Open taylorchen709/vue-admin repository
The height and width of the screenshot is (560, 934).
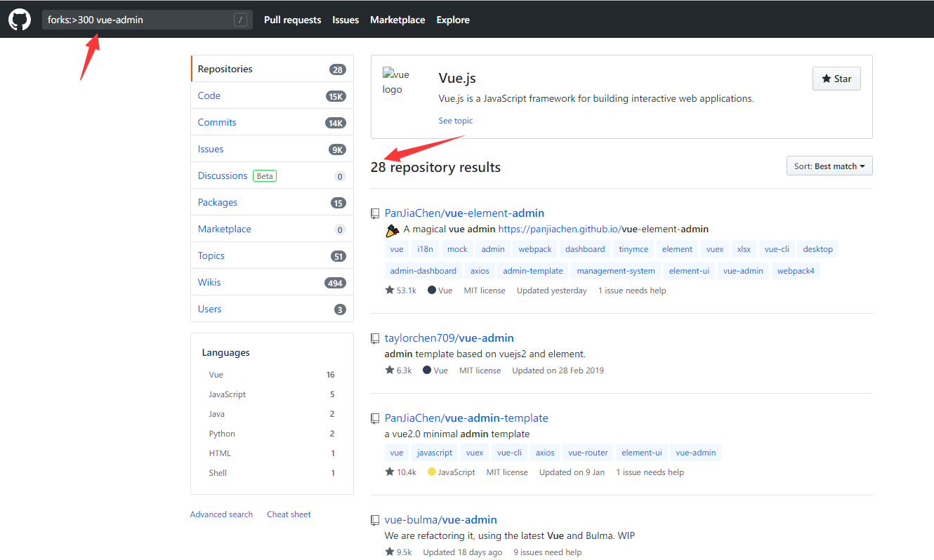click(x=449, y=338)
